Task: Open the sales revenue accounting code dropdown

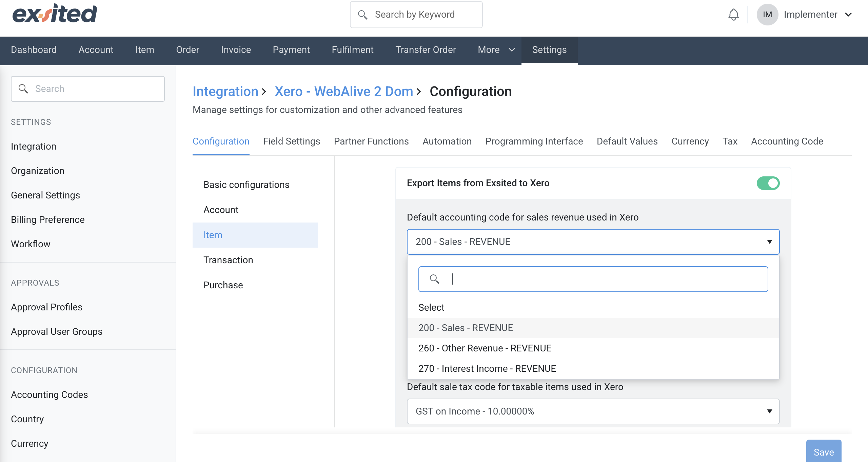Action: (593, 242)
